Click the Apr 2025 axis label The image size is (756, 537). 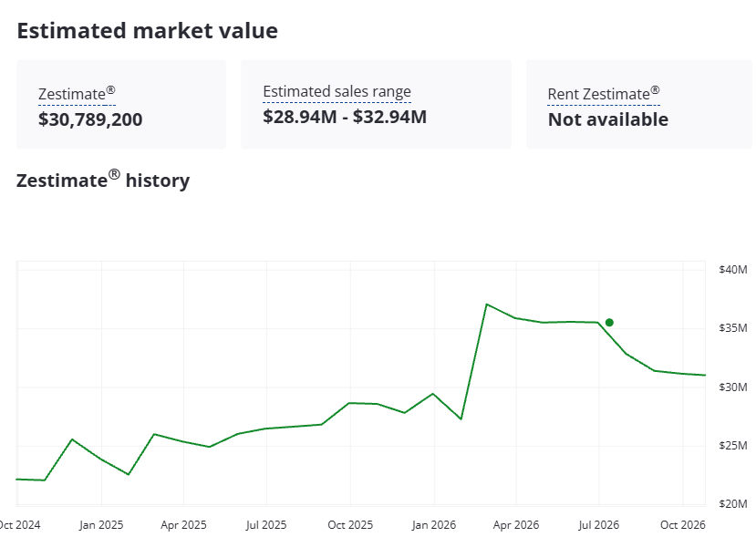(183, 525)
